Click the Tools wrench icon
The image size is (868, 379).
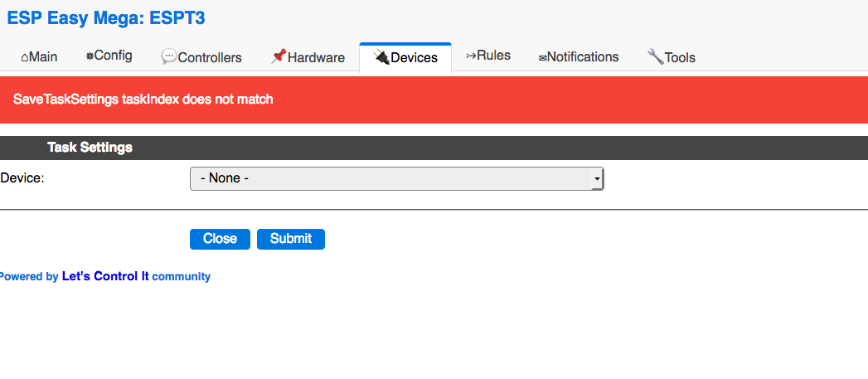point(656,56)
